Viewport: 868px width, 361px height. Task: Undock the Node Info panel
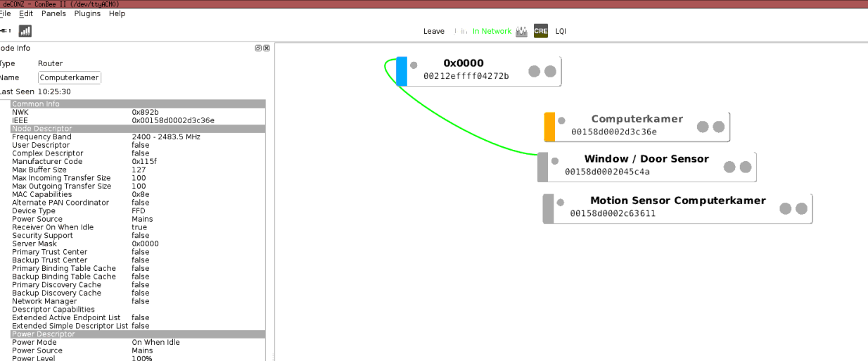click(258, 48)
